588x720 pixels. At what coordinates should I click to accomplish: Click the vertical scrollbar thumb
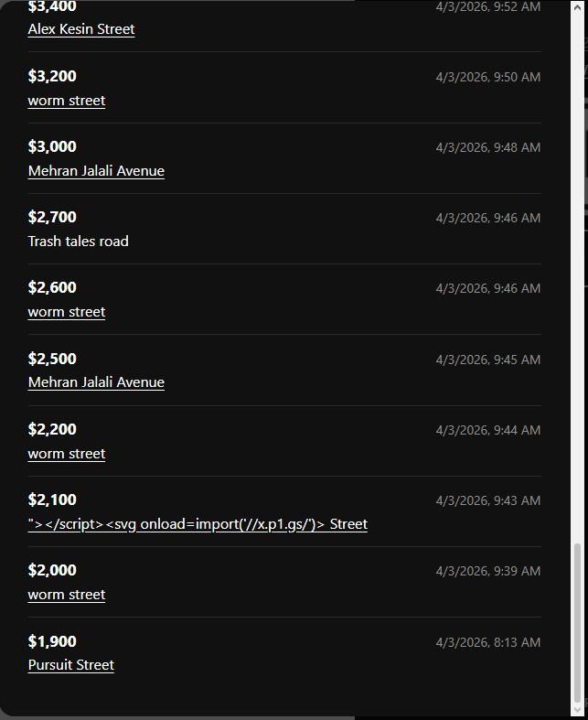pyautogui.click(x=577, y=622)
